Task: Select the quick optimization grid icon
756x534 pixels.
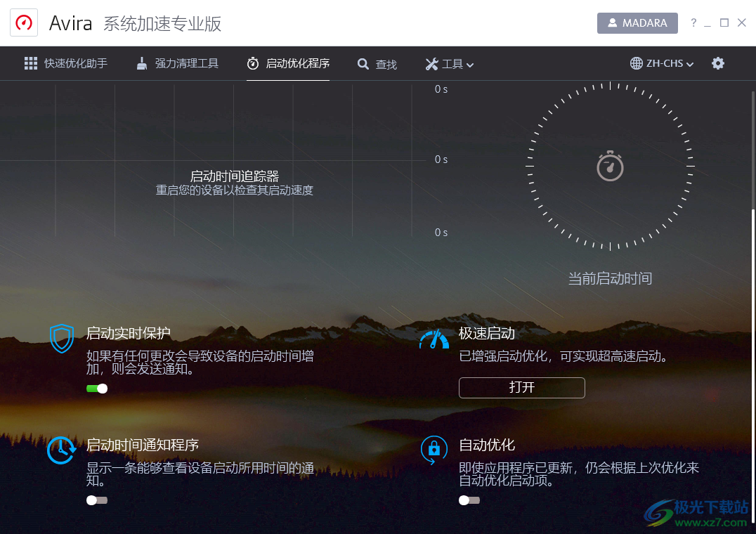Action: coord(31,63)
